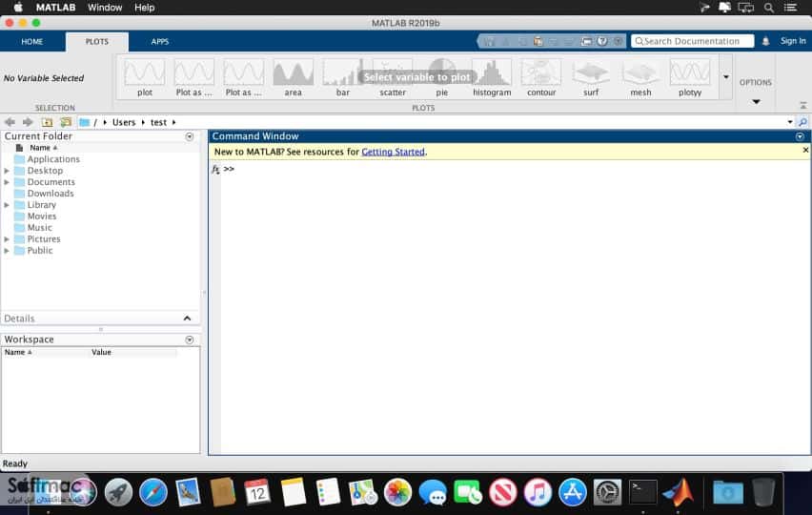Open the Getting Started link
This screenshot has width=812, height=515.
(393, 152)
